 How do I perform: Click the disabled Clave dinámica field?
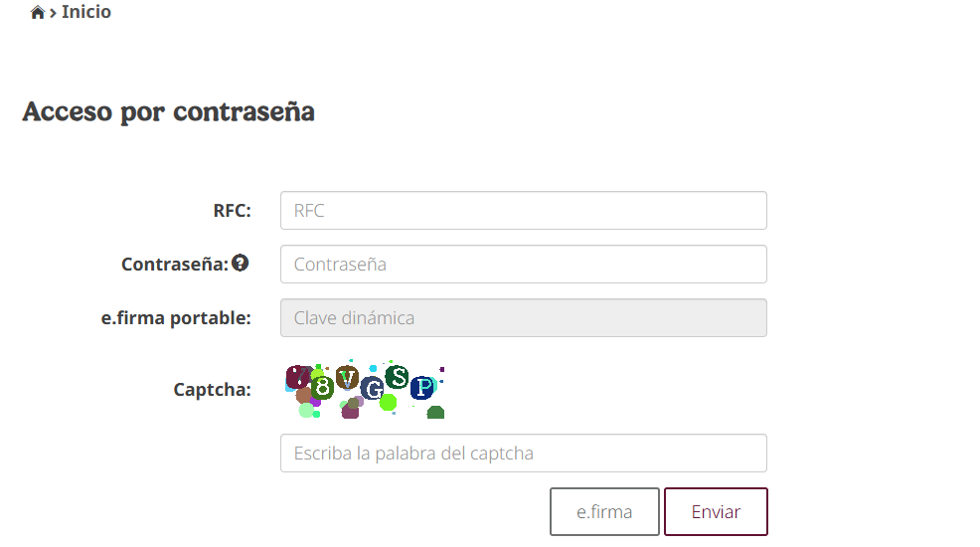tap(523, 318)
